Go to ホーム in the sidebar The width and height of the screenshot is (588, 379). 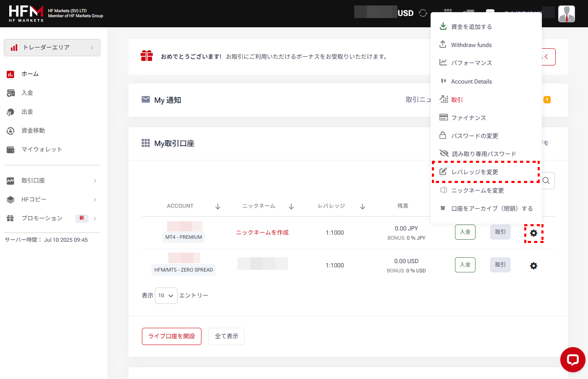click(30, 74)
